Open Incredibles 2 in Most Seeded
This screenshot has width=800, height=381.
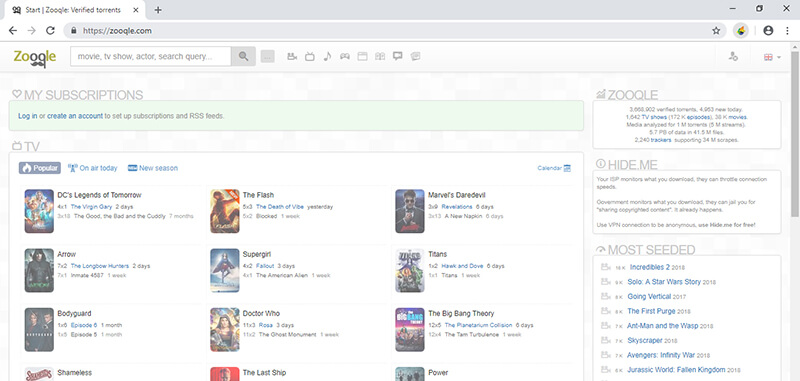click(649, 267)
